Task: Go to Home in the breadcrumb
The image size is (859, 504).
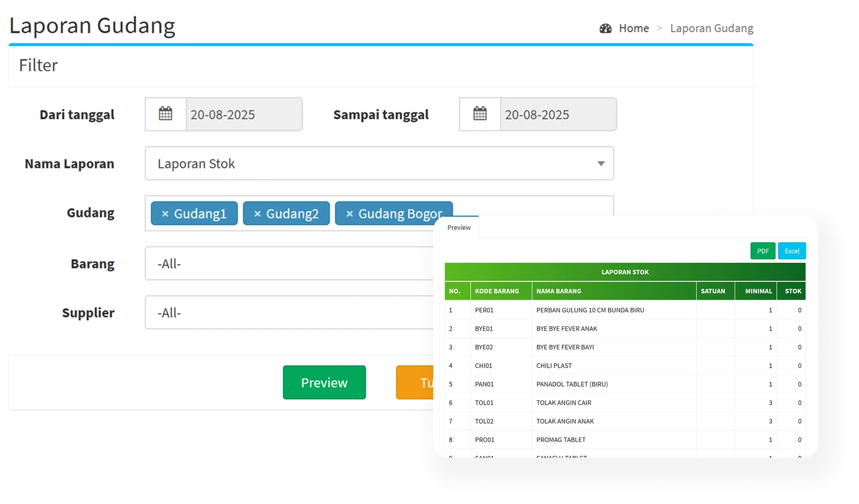Action: 634,29
